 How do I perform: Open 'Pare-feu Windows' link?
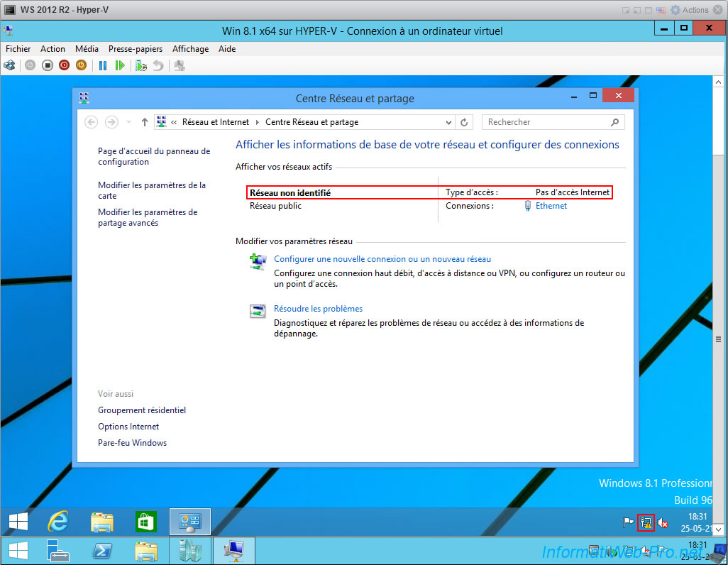(132, 443)
